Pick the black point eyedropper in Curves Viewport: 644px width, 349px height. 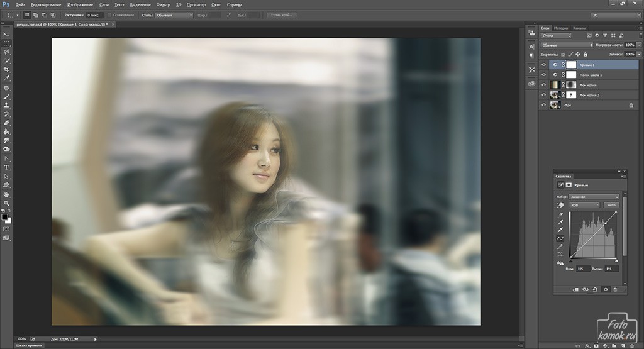pos(560,214)
